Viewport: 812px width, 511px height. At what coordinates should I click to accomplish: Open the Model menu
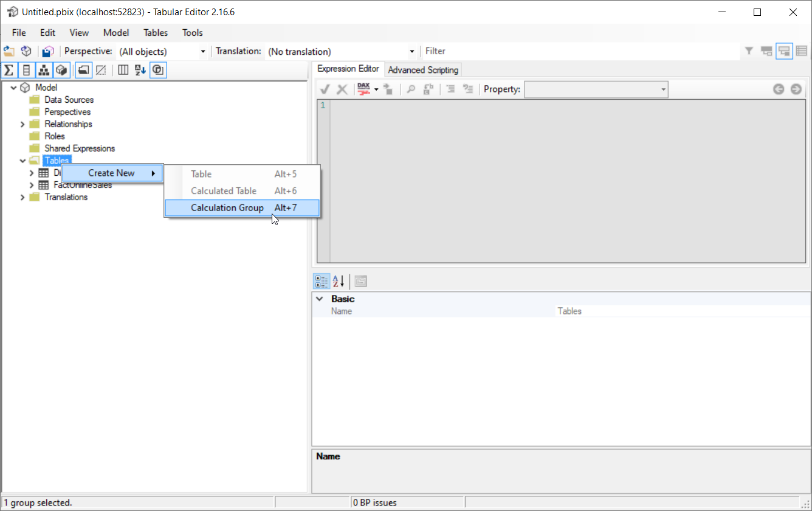click(115, 33)
